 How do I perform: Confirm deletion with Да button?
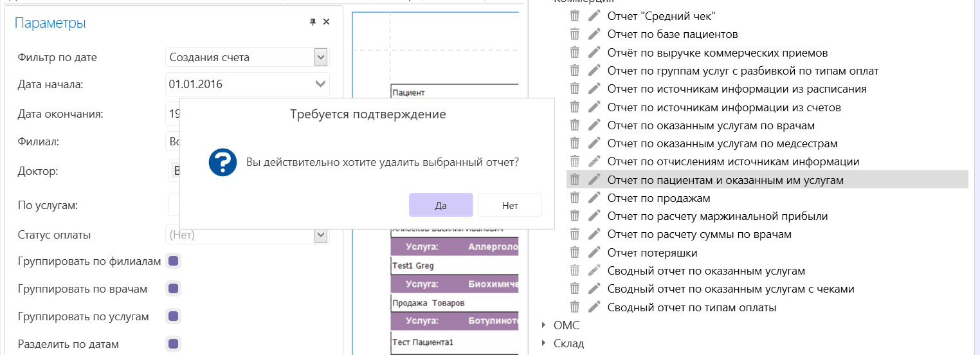click(x=441, y=205)
